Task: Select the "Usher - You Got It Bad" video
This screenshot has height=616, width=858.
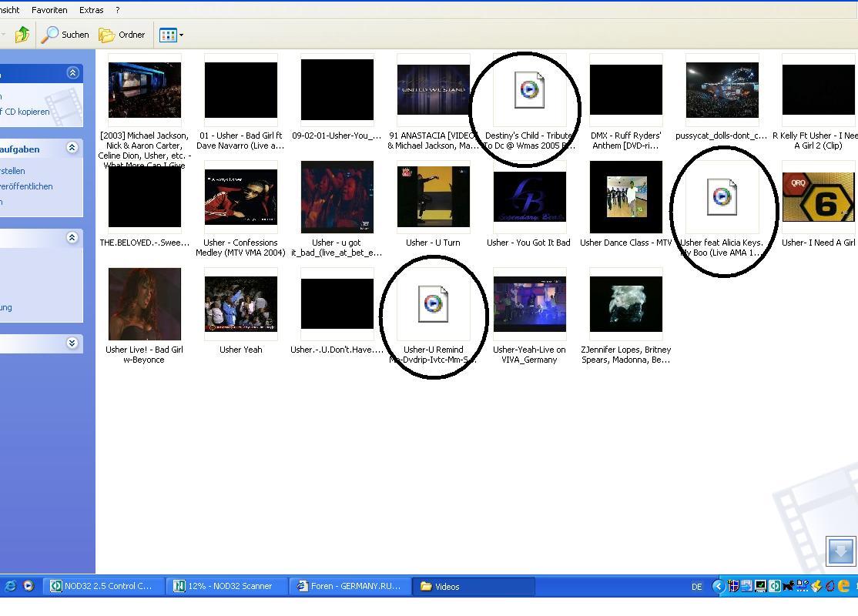Action: (530, 197)
